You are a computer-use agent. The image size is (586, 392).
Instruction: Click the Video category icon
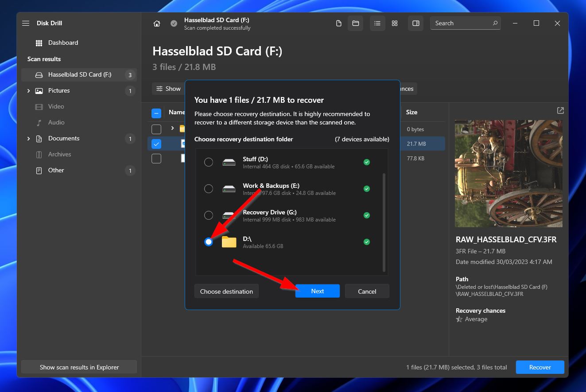pos(39,107)
